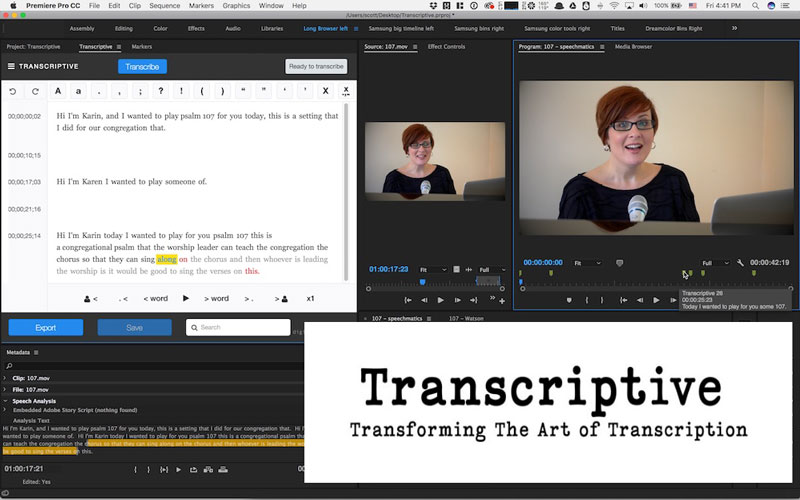800x500 pixels.
Task: Mark In bracket in Program monitor
Action: click(587, 300)
